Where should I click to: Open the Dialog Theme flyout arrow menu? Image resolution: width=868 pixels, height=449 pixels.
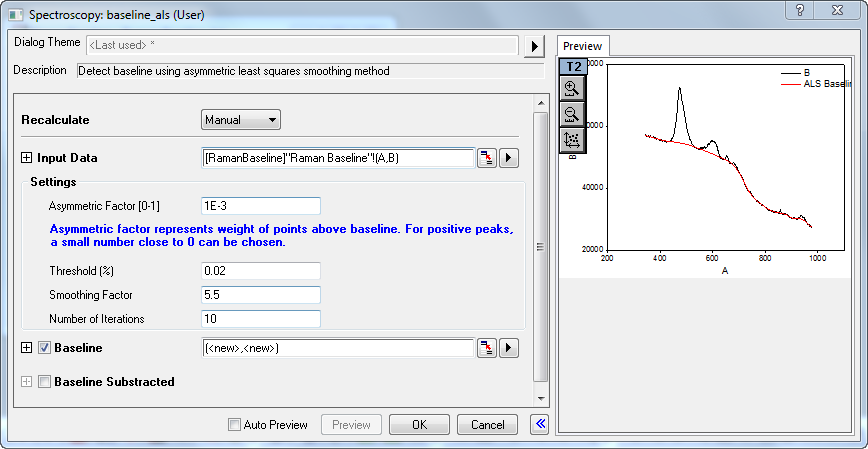click(x=534, y=46)
